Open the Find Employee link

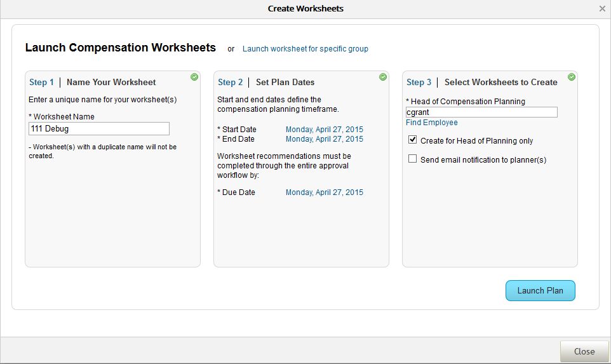432,123
